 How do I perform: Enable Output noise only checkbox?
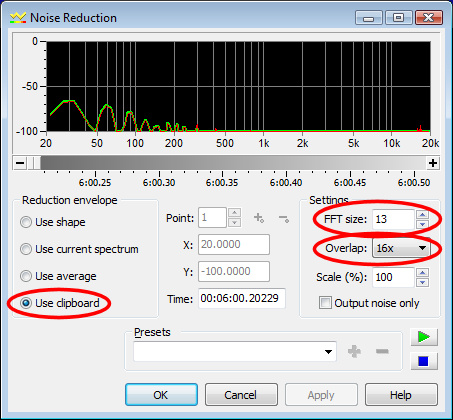pos(369,303)
